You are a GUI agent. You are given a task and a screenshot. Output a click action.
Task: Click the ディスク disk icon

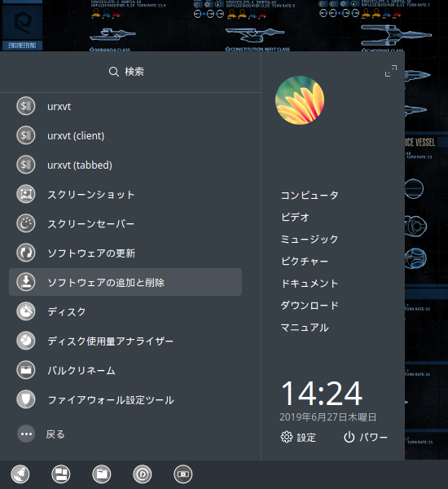pos(26,311)
